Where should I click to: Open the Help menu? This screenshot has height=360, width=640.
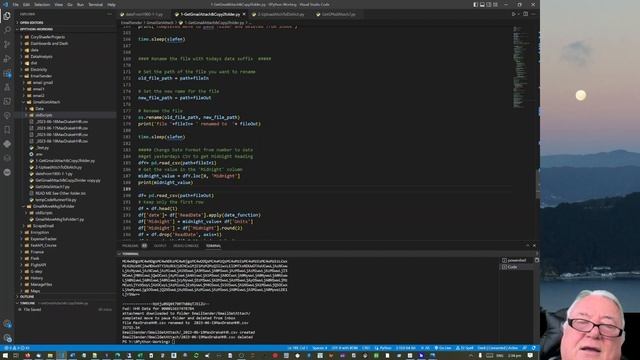111,4
